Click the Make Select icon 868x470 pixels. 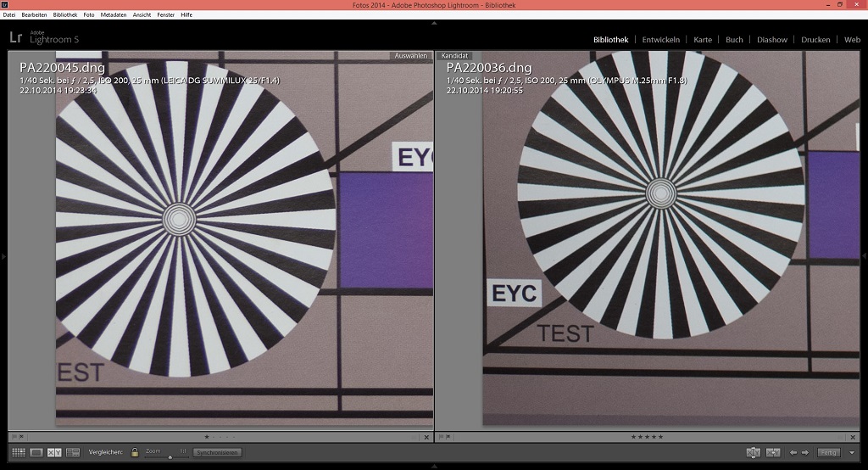click(x=772, y=453)
